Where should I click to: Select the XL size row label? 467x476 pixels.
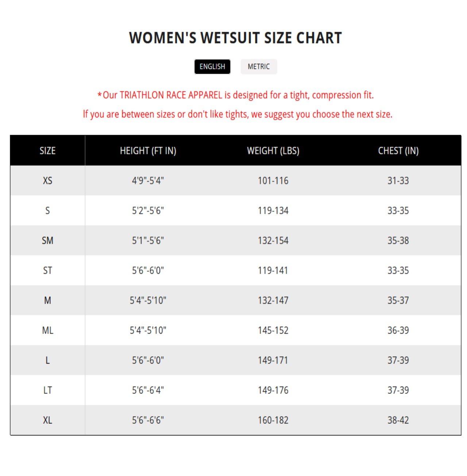tap(47, 420)
